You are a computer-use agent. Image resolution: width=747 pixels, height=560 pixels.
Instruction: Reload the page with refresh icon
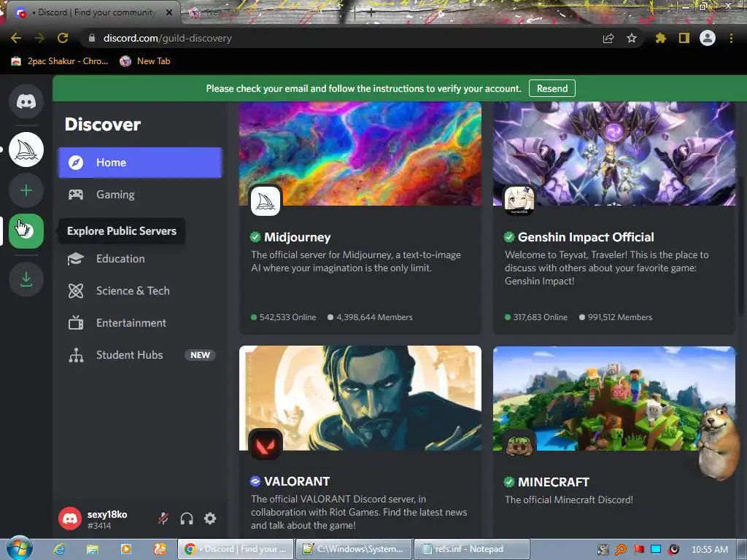63,38
